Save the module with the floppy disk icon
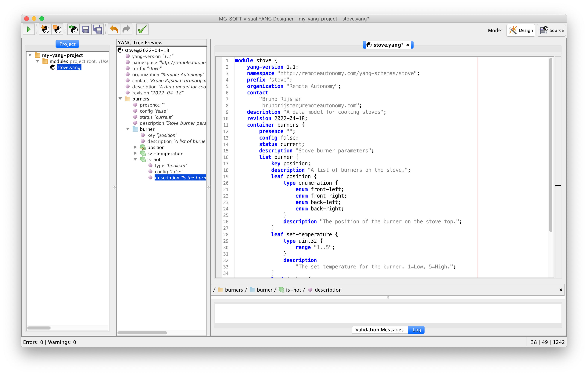588x375 pixels. pyautogui.click(x=86, y=29)
